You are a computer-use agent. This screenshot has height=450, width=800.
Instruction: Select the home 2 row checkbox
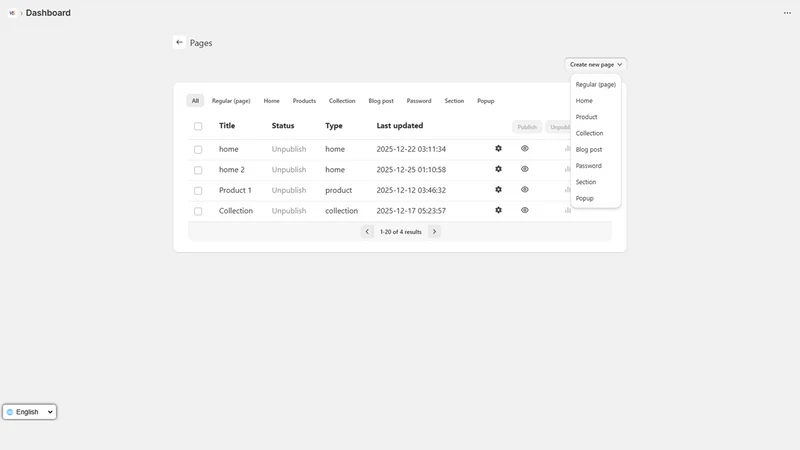(x=198, y=170)
